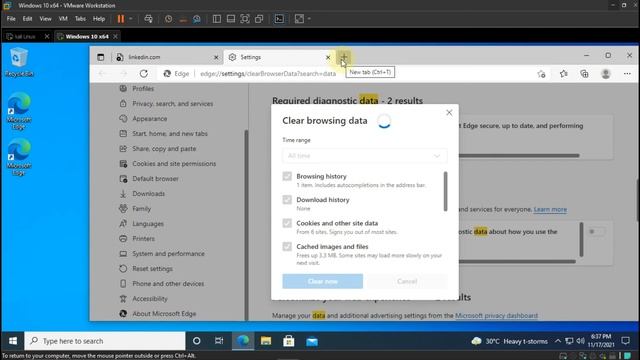The image size is (640, 360).
Task: Go back using the Edge back arrow
Action: (x=102, y=73)
